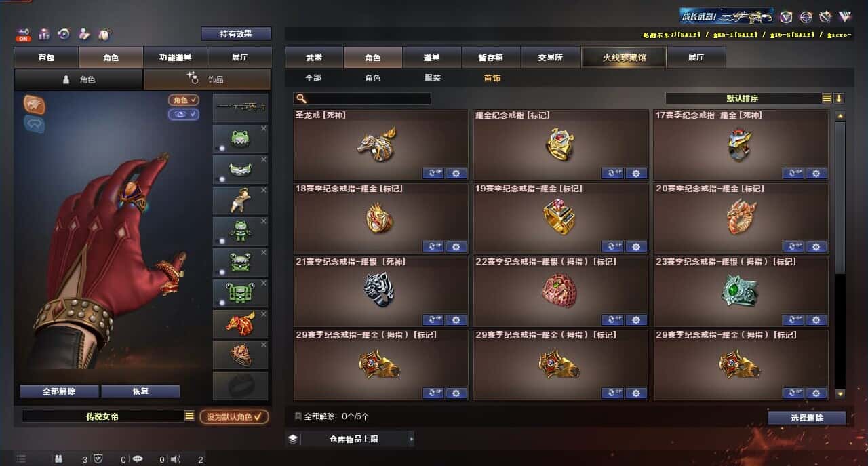This screenshot has height=466, width=868.
Task: Click the crosshair target icon at top right
Action: coord(806,17)
